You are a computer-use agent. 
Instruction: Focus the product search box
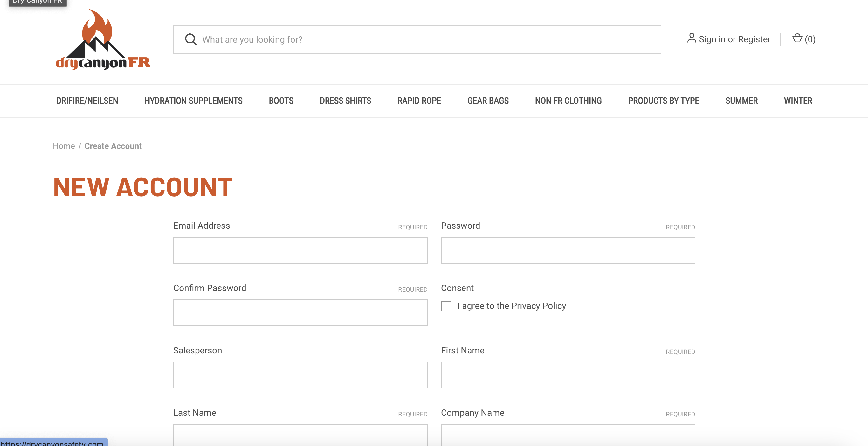tap(417, 39)
